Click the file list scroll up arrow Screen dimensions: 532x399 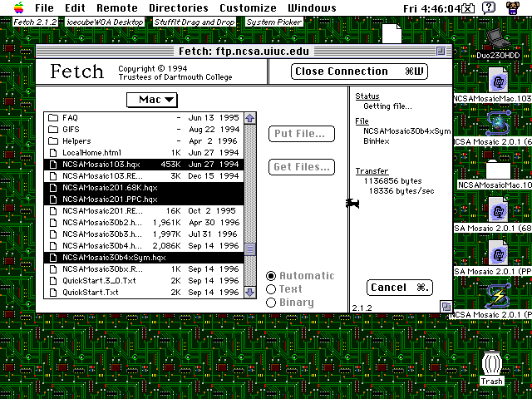250,118
